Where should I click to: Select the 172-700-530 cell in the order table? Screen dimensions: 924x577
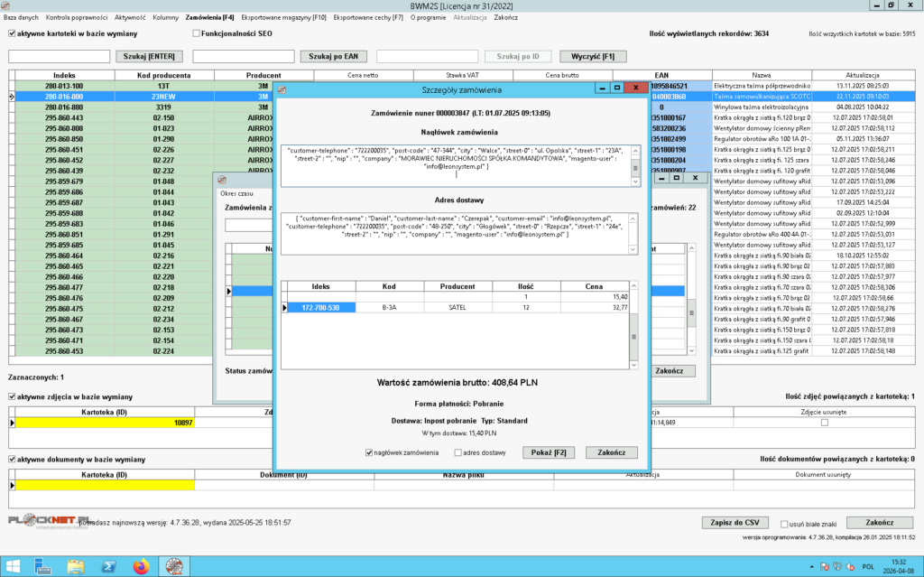pyautogui.click(x=320, y=308)
